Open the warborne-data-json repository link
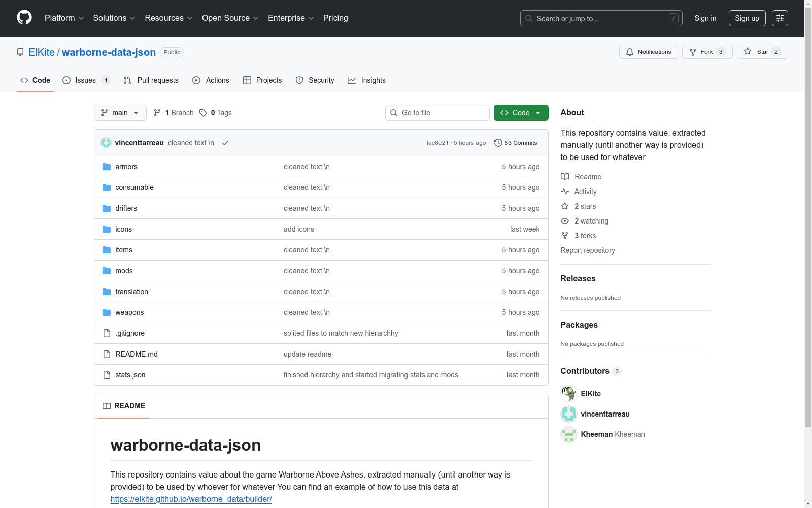 click(x=109, y=52)
